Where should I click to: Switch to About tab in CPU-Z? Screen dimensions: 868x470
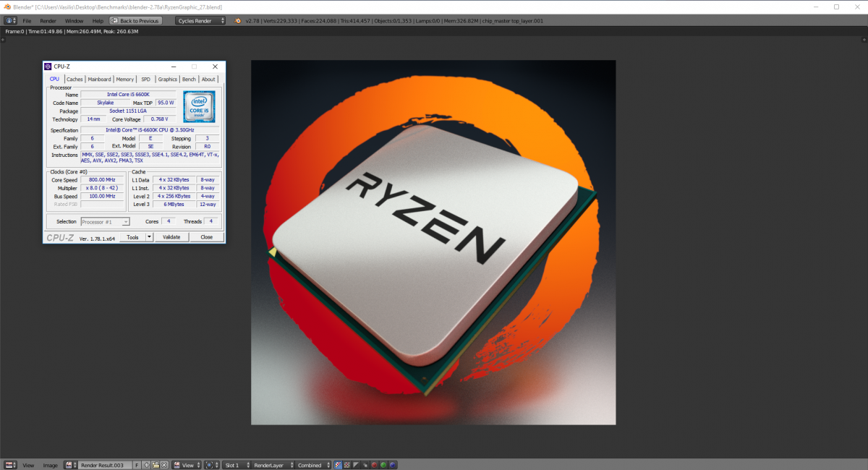coord(208,80)
